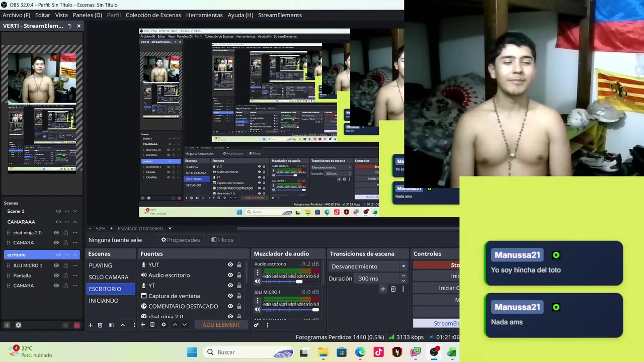Add a new scene in Escenas panel
The image size is (644, 362).
91,325
